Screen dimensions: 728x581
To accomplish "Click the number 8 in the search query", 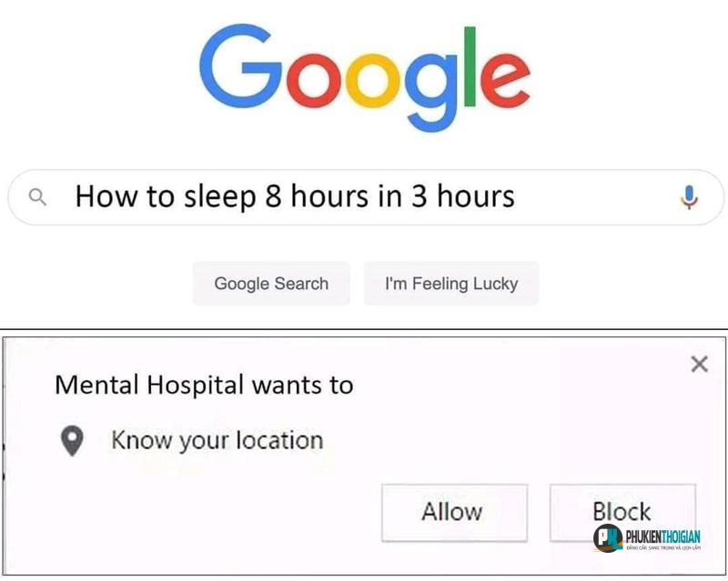I will click(273, 196).
